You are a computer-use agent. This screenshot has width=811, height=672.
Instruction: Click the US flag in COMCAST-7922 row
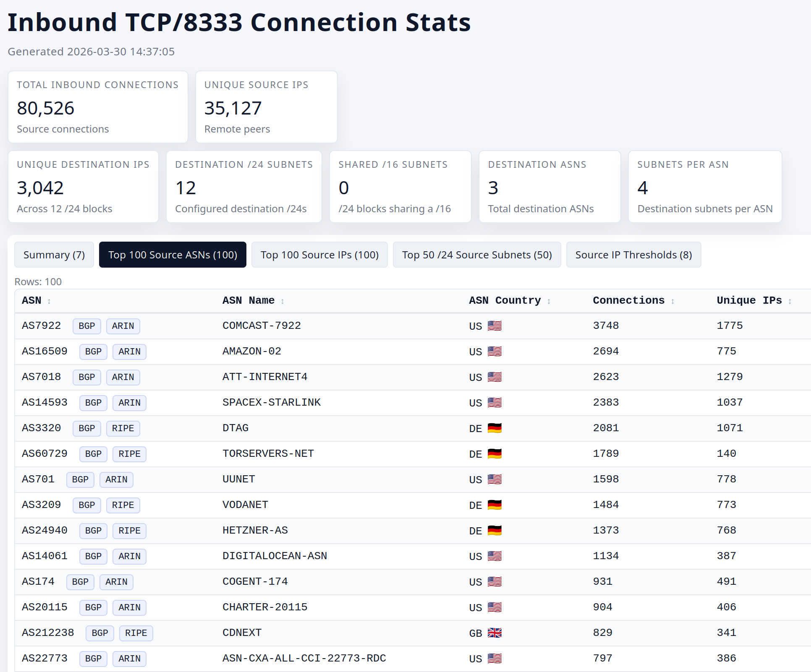494,326
